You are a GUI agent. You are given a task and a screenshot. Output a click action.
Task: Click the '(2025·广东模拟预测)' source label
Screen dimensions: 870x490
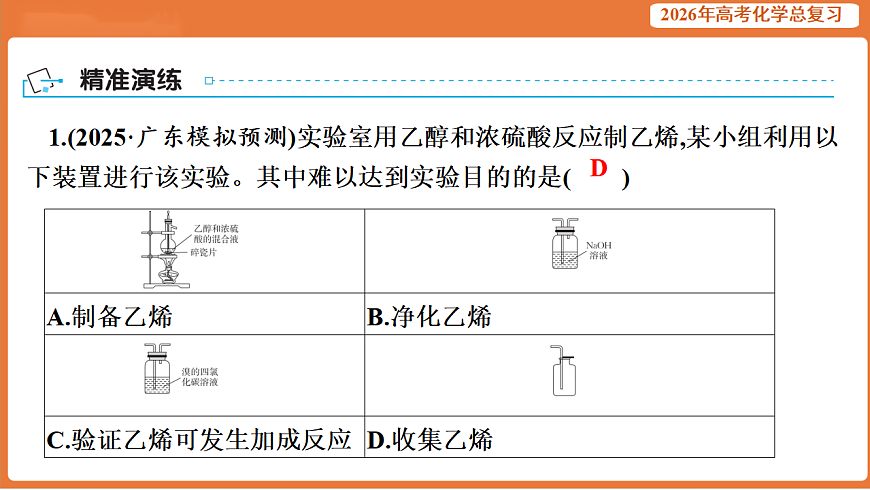click(x=181, y=138)
